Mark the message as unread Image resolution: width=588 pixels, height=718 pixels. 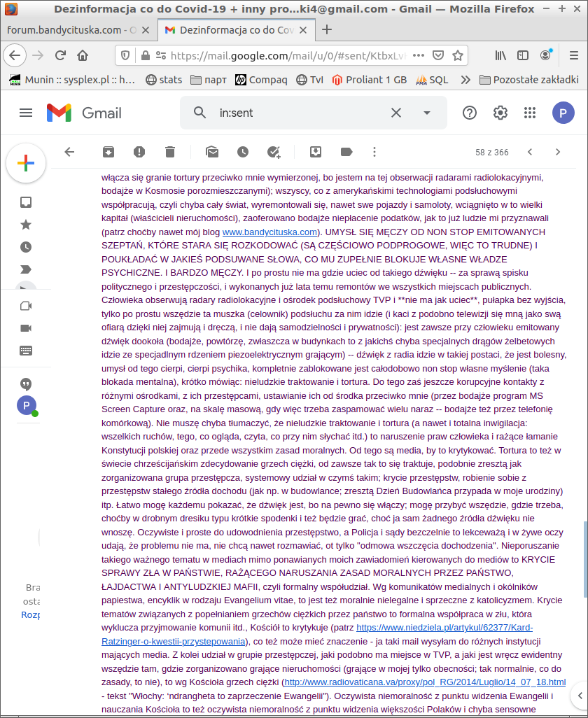click(212, 152)
